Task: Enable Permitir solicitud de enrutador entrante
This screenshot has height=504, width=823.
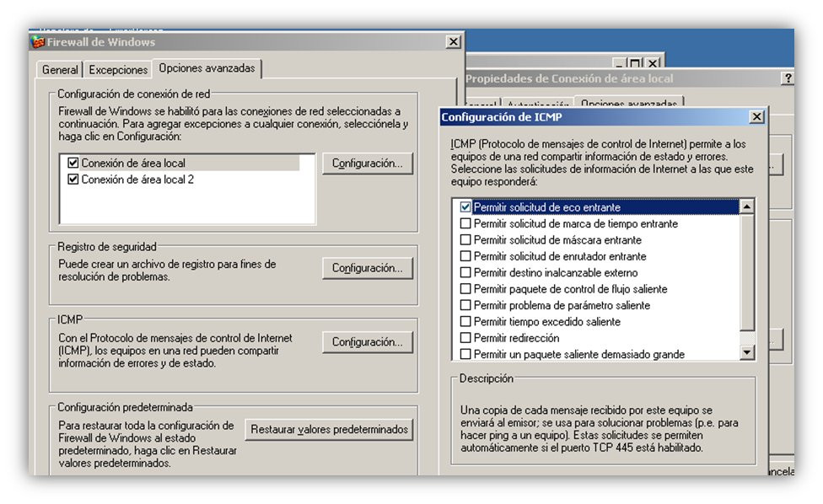Action: (x=465, y=256)
